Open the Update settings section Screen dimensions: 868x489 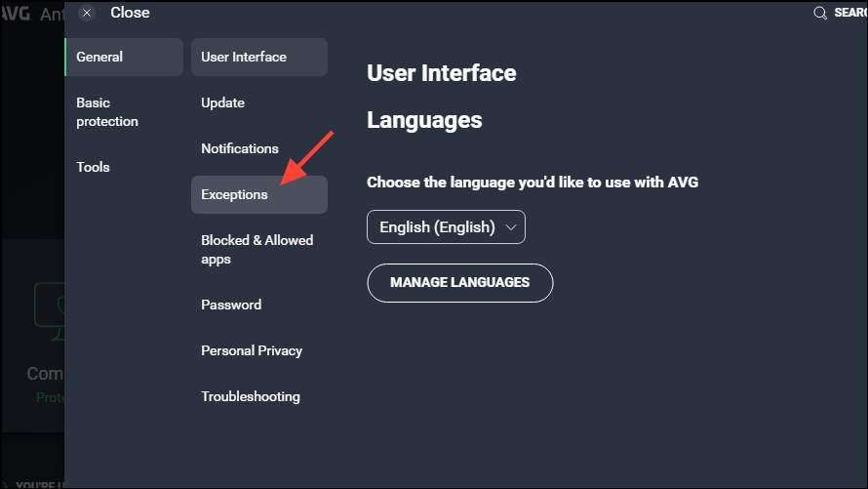point(222,102)
